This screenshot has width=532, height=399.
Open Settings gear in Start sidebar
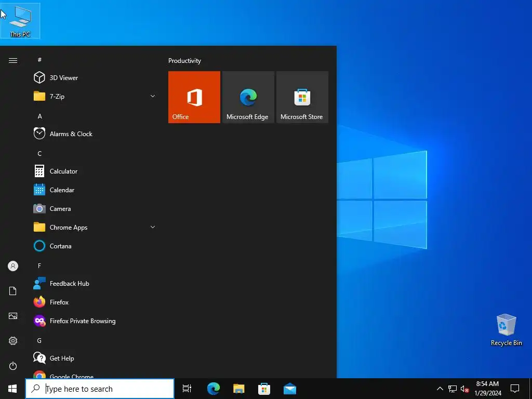click(13, 341)
